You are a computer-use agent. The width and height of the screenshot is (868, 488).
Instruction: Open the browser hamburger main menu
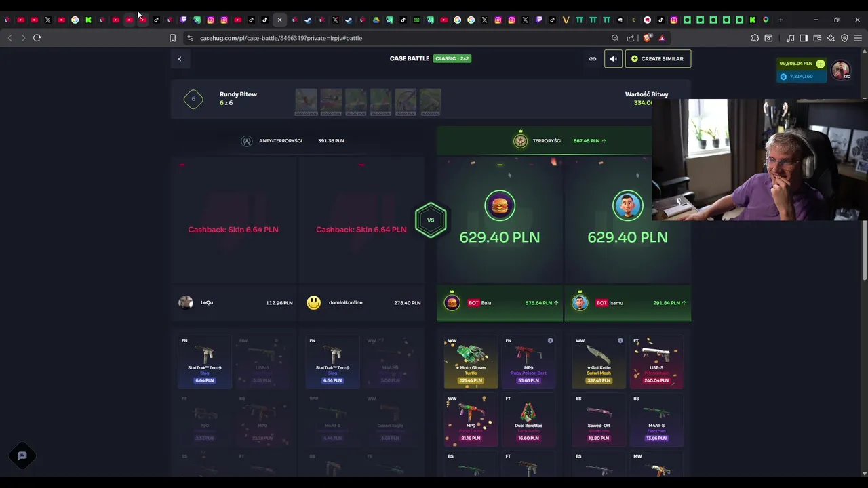pyautogui.click(x=858, y=38)
